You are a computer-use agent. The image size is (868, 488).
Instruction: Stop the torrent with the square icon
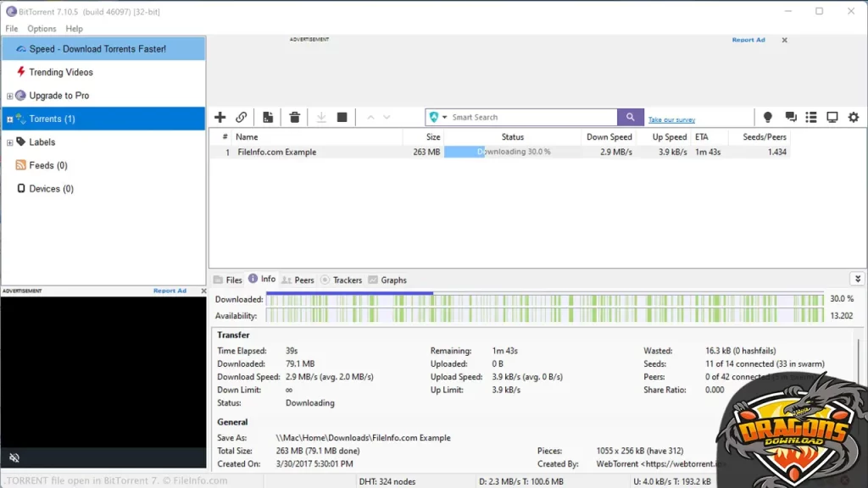tap(342, 117)
